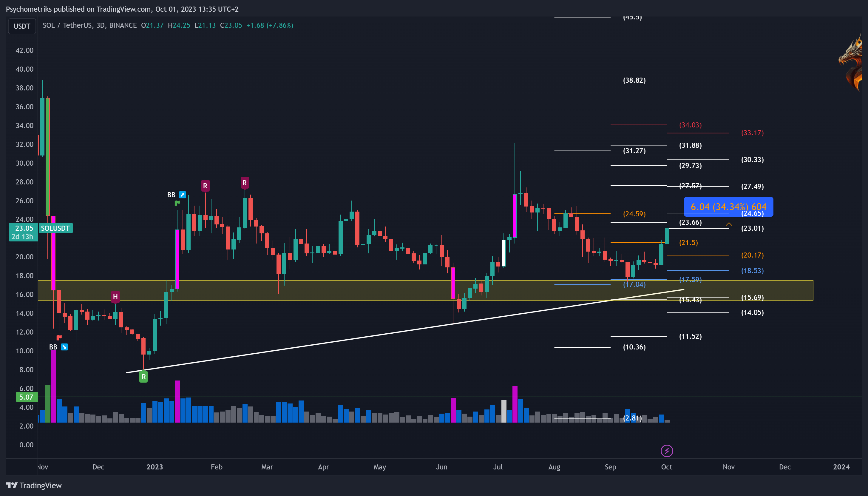Click the green flag icon below BB label

coord(177,203)
